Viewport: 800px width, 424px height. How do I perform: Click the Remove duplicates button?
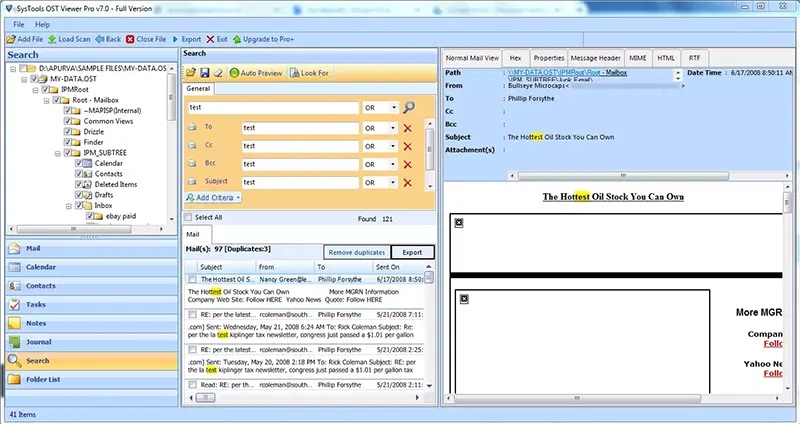(356, 252)
